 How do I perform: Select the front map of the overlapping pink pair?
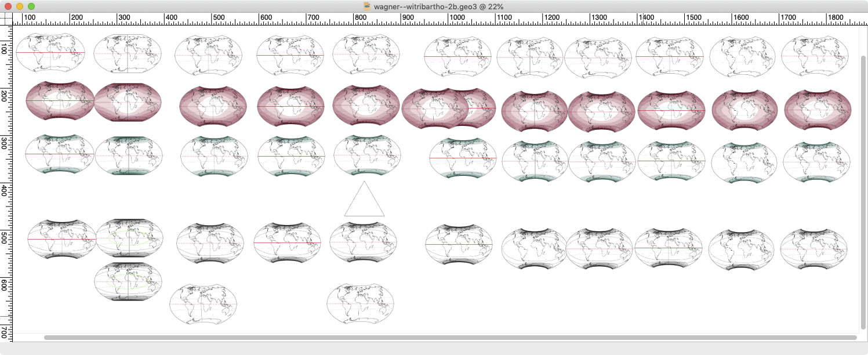[435, 108]
